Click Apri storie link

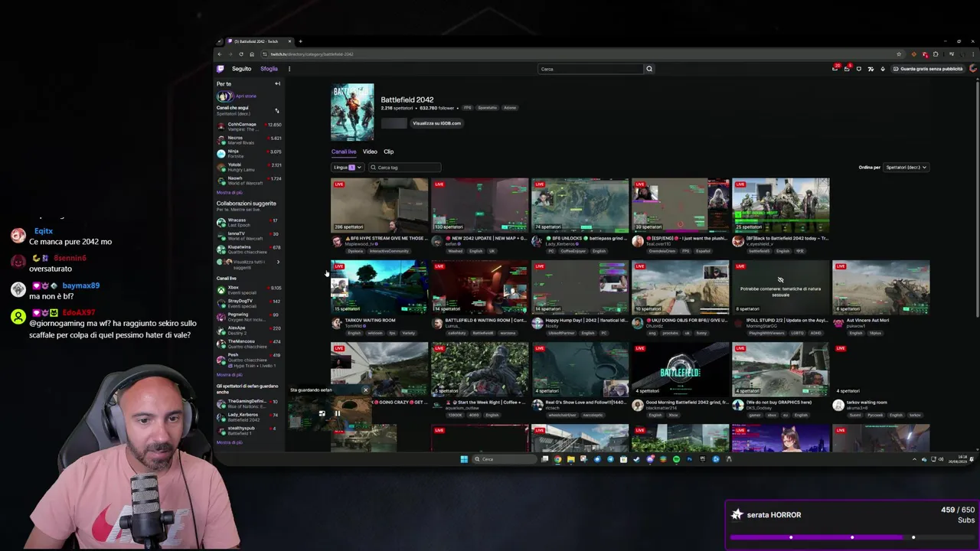pyautogui.click(x=246, y=96)
